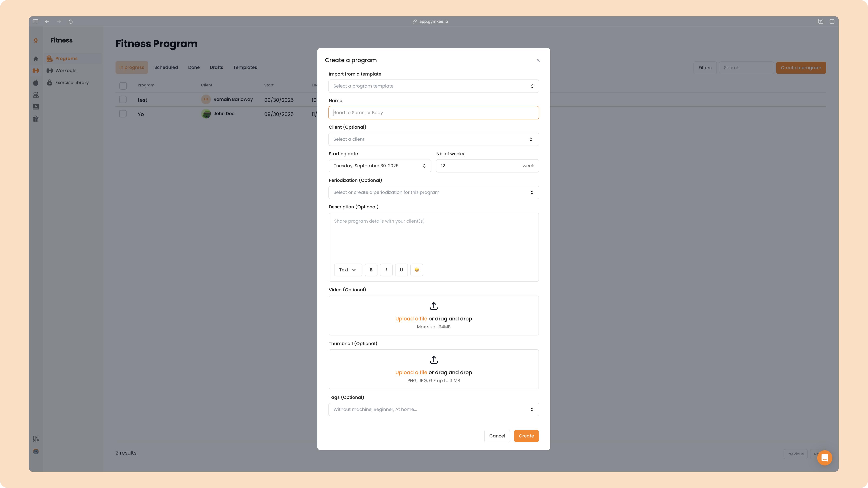Click Upload a file link for Thumbnail

tap(411, 373)
